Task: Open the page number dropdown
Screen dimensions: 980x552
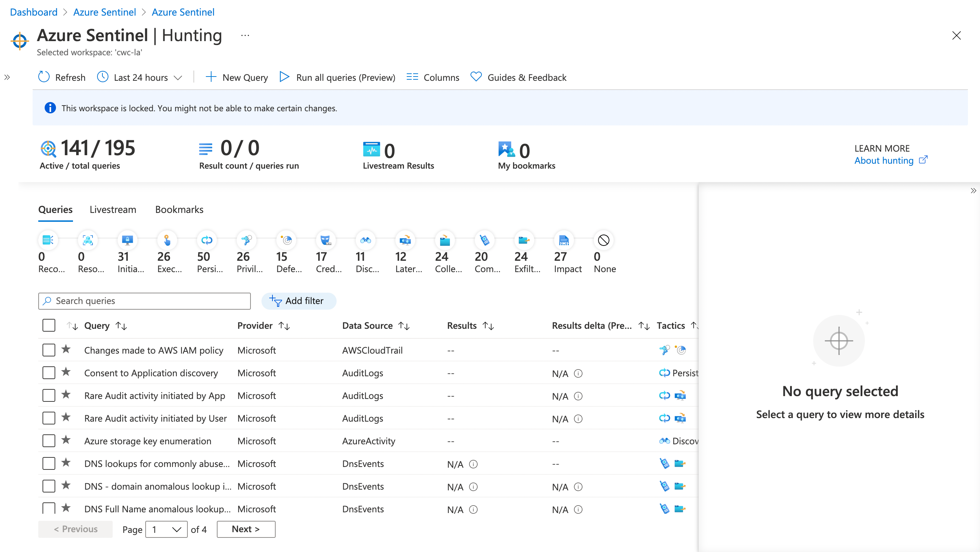Action: click(166, 529)
